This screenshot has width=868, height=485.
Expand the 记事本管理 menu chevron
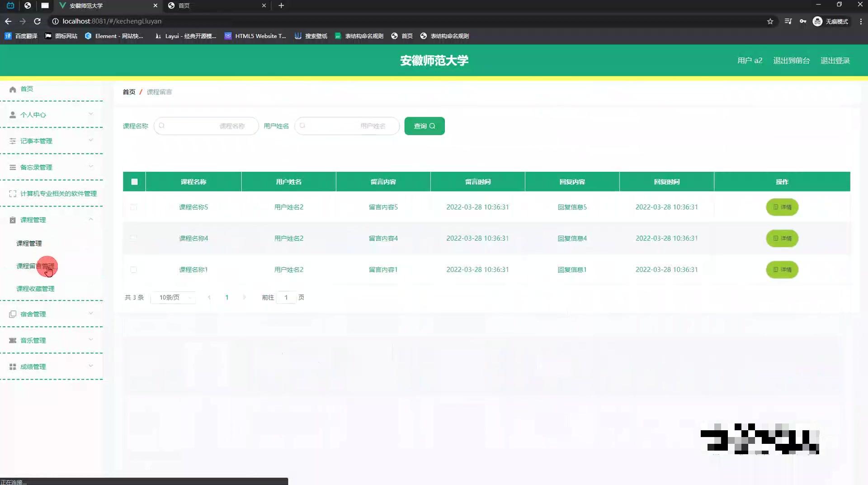(91, 140)
